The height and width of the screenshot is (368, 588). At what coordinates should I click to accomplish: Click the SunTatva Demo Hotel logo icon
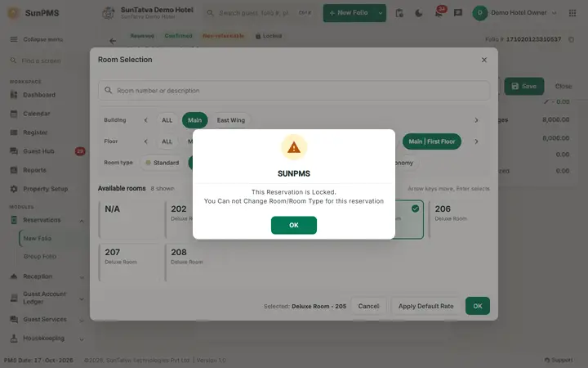[109, 13]
